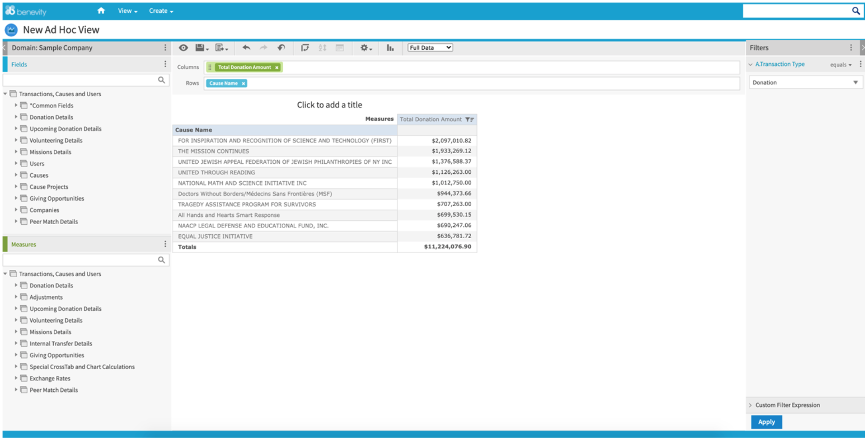The width and height of the screenshot is (868, 440).
Task: Click the search magnifier in top bar
Action: (856, 11)
